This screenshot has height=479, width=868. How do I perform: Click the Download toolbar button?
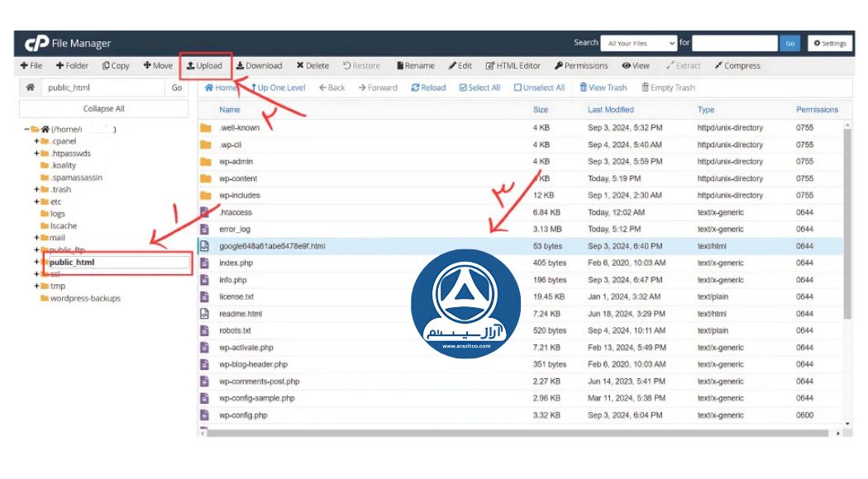click(259, 66)
